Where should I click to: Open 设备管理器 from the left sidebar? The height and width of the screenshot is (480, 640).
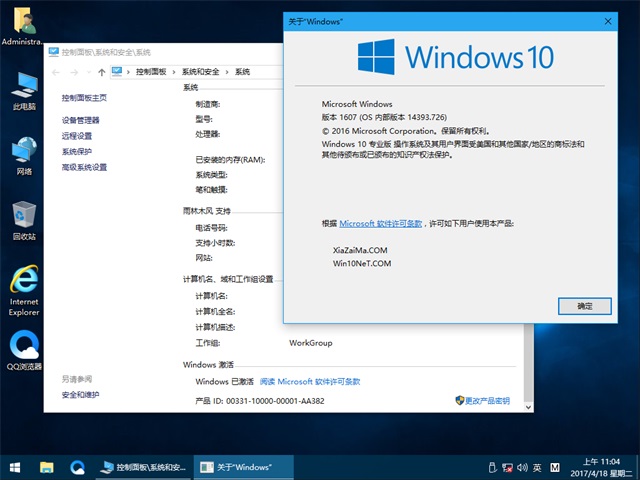80,120
